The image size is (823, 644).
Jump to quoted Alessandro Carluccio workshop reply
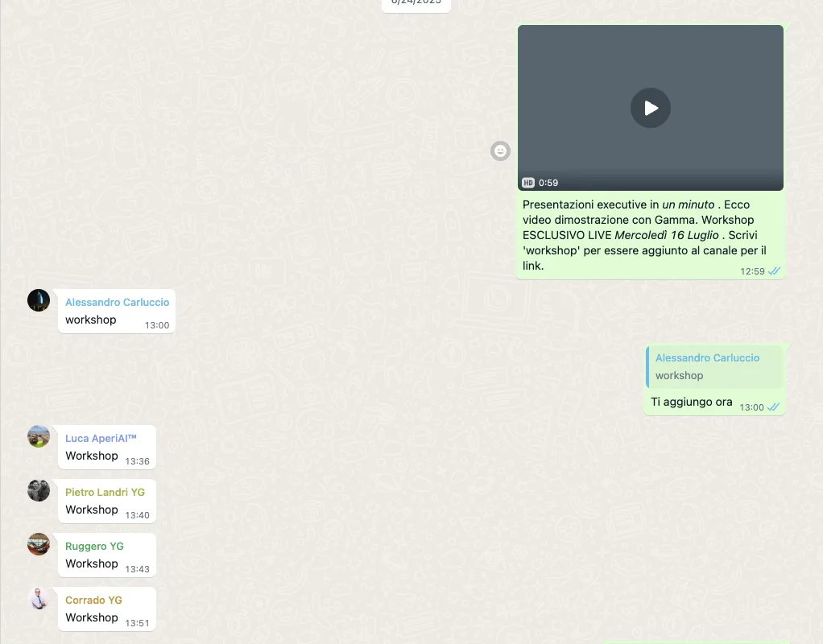coord(714,367)
